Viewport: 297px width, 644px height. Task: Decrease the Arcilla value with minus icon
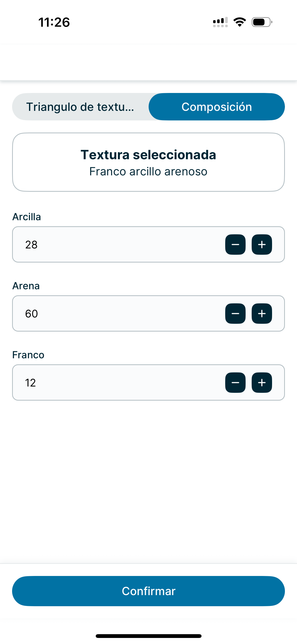tap(235, 244)
